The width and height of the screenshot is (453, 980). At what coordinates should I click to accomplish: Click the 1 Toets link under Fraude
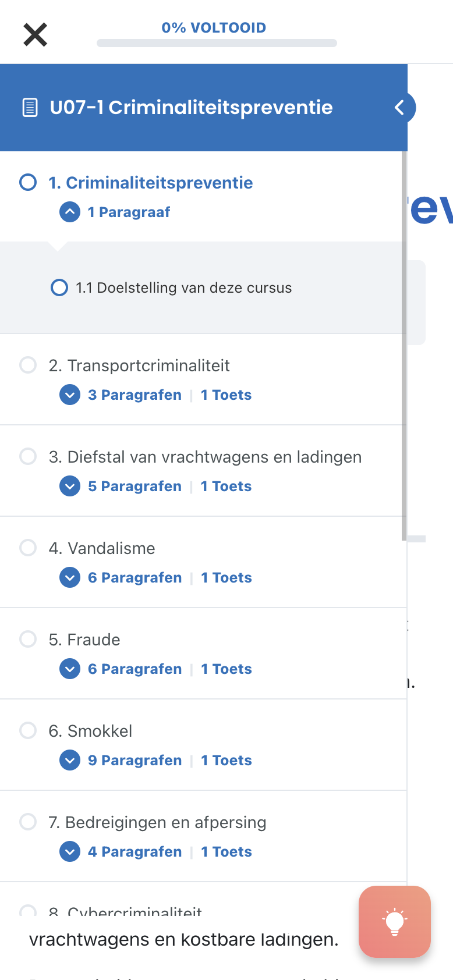226,669
